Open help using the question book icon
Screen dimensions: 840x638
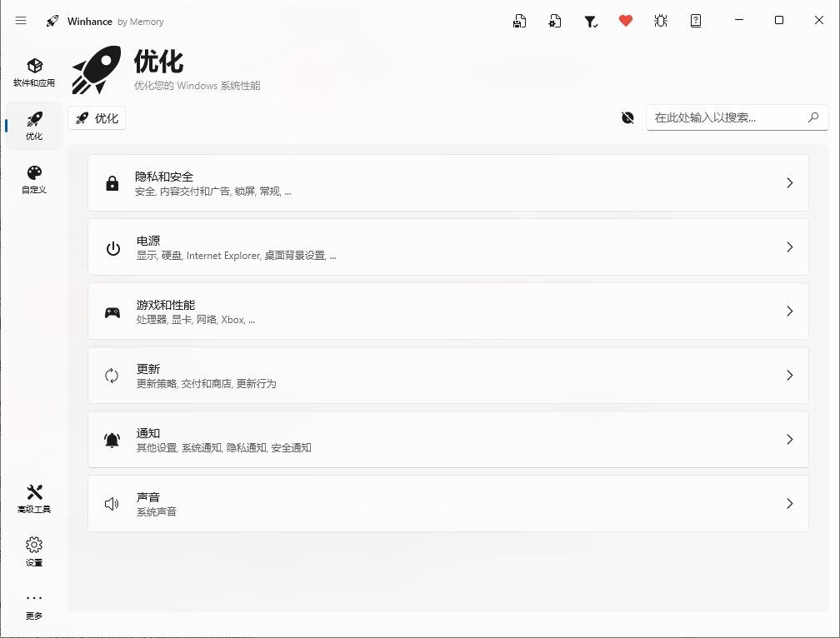click(696, 20)
